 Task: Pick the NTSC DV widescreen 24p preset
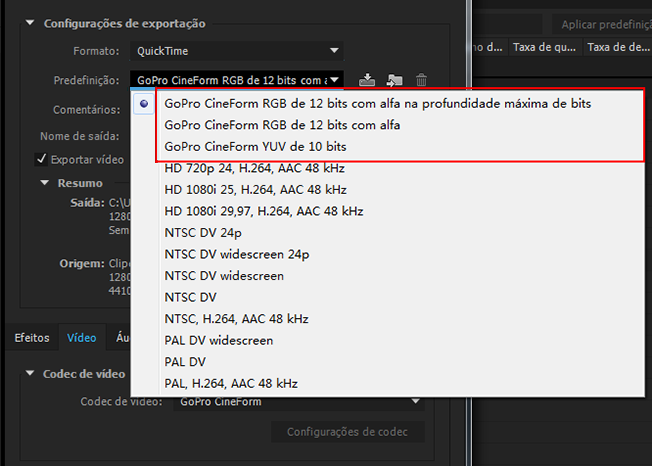pos(388,254)
